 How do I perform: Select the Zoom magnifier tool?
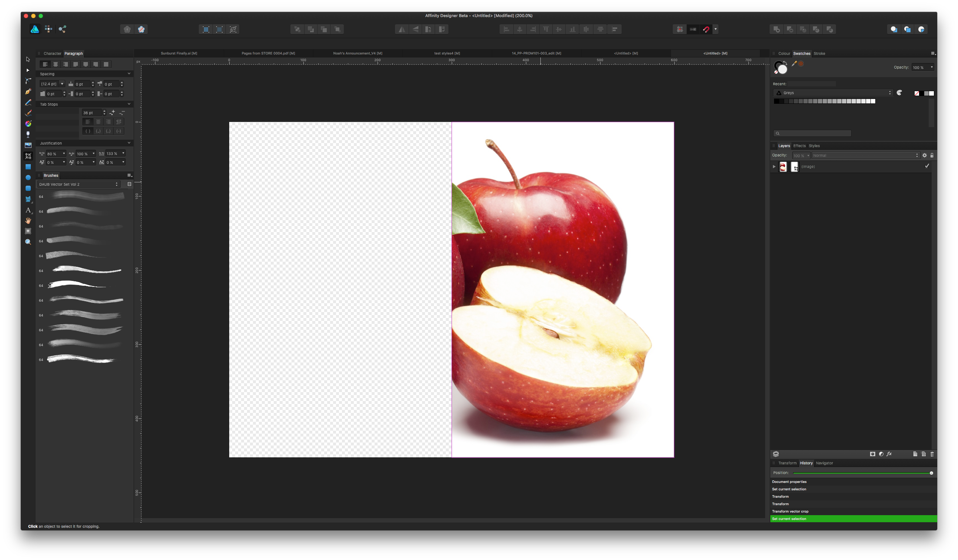(28, 242)
